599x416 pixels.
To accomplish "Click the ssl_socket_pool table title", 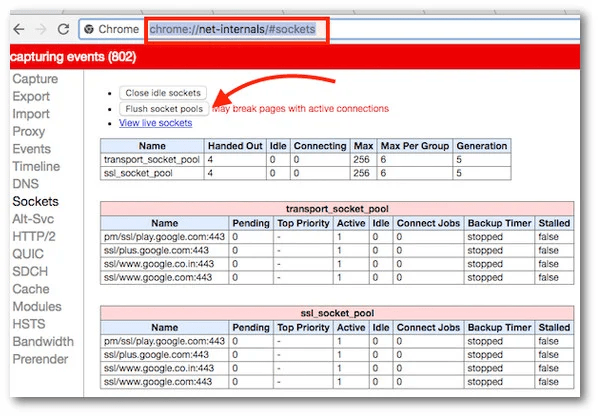I will [337, 313].
